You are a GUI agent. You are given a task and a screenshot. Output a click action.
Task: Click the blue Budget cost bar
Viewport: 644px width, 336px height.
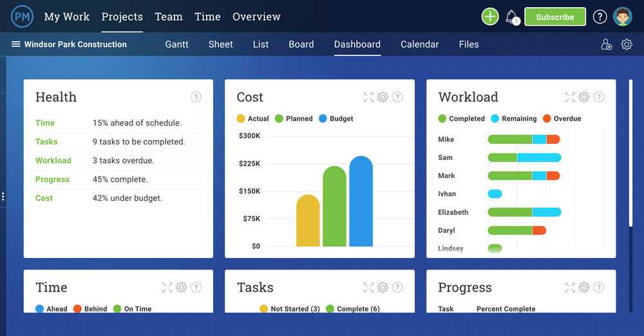coord(361,201)
